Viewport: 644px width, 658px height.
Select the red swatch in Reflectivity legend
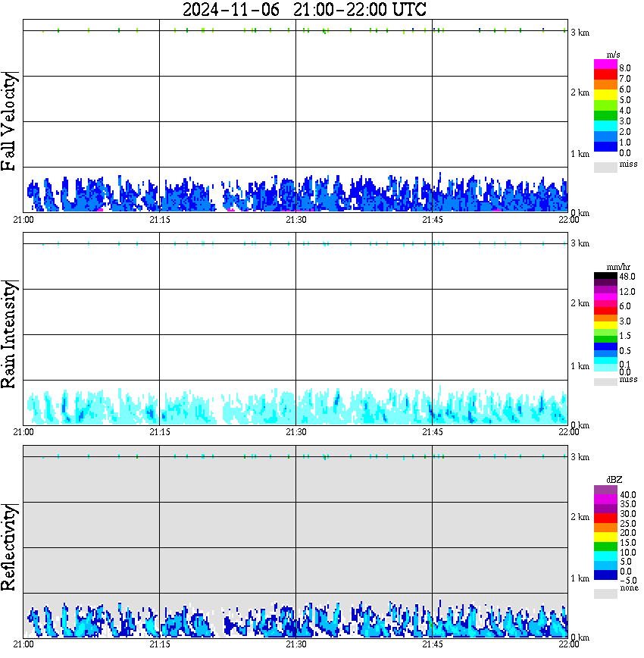coord(605,519)
